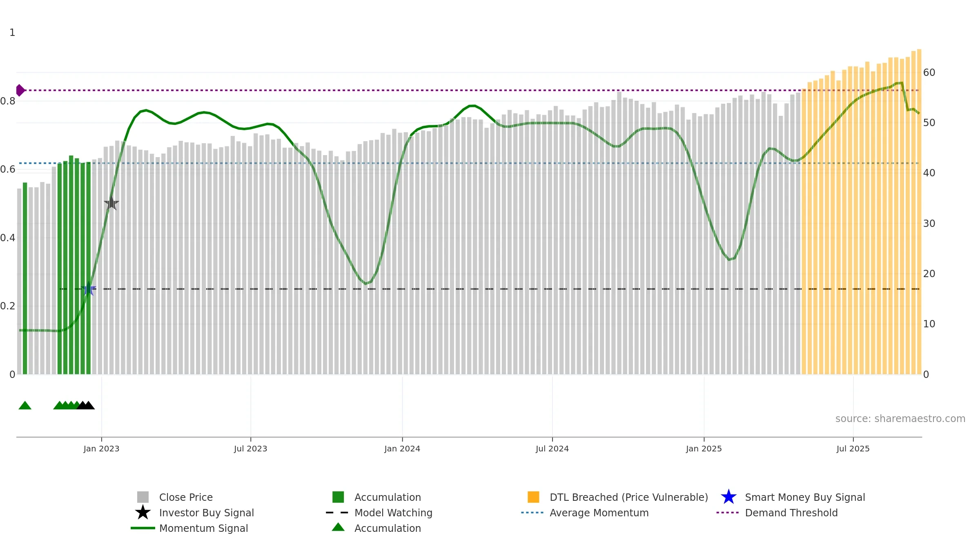Viewport: 980px width, 551px height.
Task: Click the Jan 2023 axis label
Action: (x=101, y=449)
